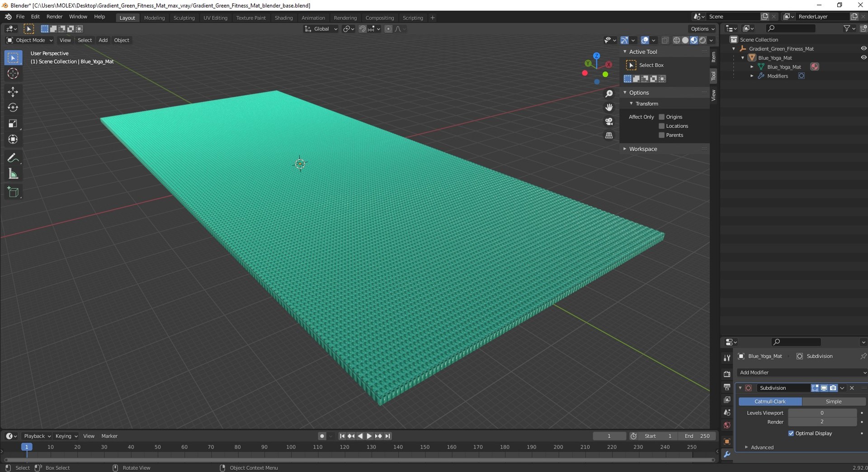Click the Zoom view magnifier icon
The image size is (868, 472).
(x=609, y=94)
